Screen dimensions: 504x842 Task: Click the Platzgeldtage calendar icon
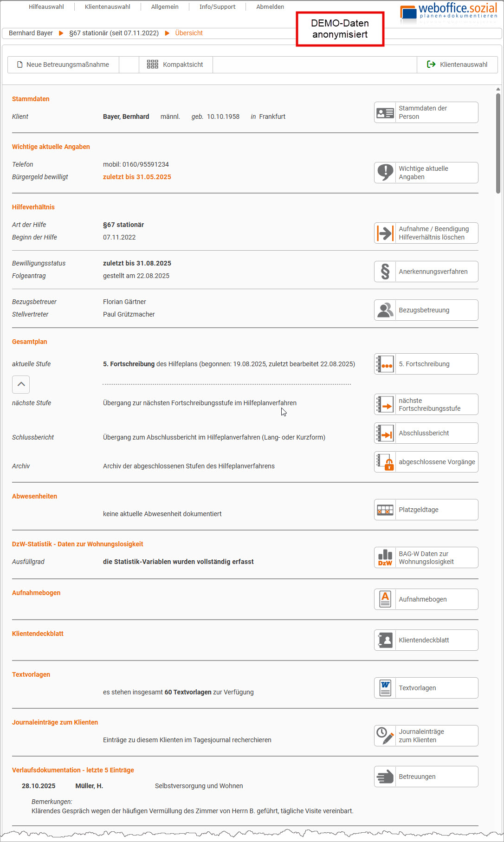tap(385, 510)
